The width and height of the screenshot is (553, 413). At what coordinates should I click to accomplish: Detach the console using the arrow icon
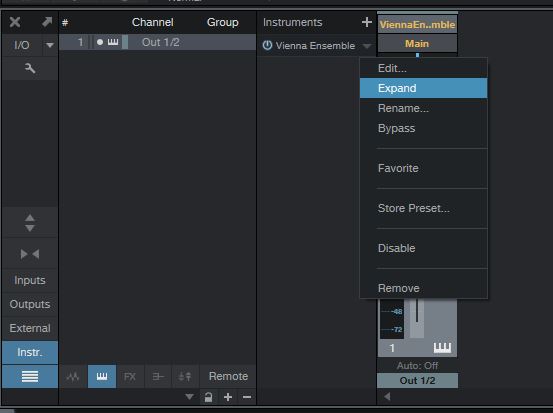(x=47, y=22)
